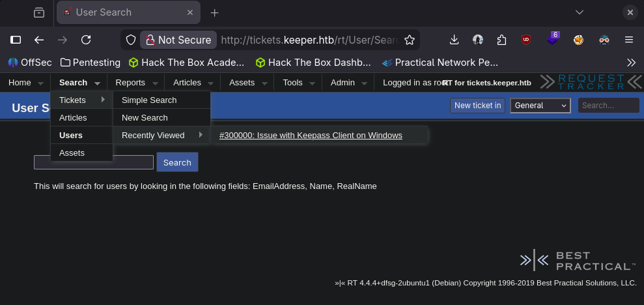Screen dimensions: 644x305
Task: Click the tracking protection shield icon
Action: pyautogui.click(x=131, y=40)
